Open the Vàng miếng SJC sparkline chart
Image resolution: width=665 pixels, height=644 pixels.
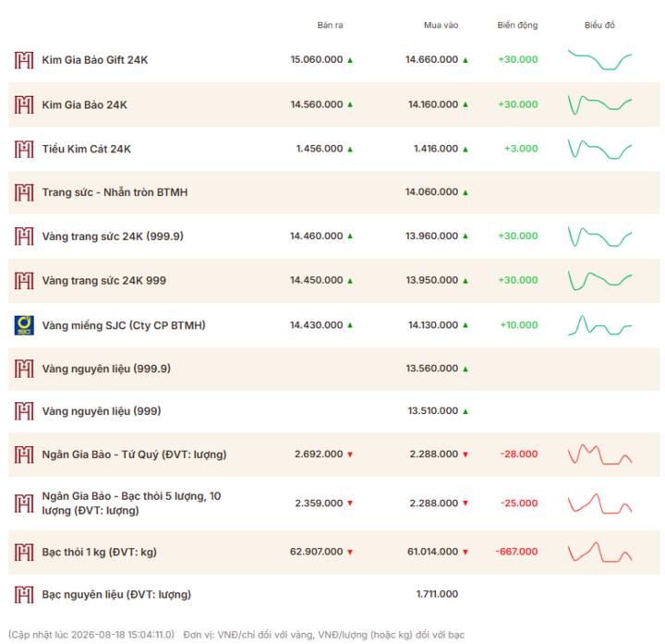(x=599, y=325)
